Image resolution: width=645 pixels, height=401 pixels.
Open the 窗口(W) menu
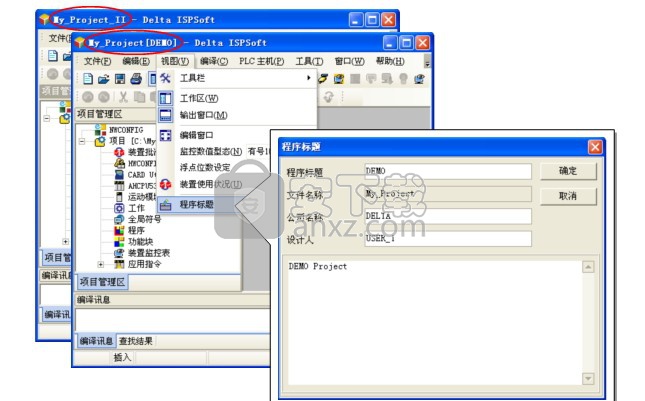[x=349, y=61]
